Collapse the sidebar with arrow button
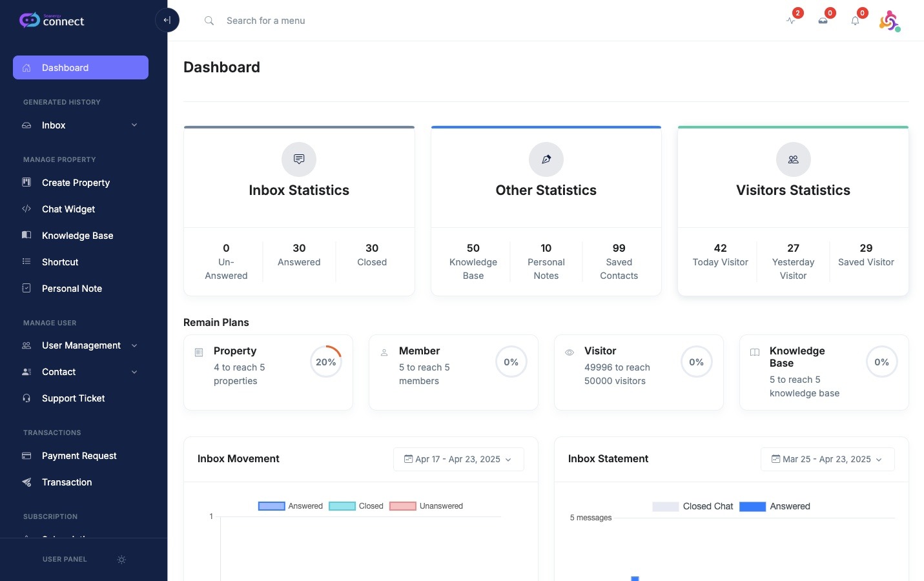 (167, 20)
